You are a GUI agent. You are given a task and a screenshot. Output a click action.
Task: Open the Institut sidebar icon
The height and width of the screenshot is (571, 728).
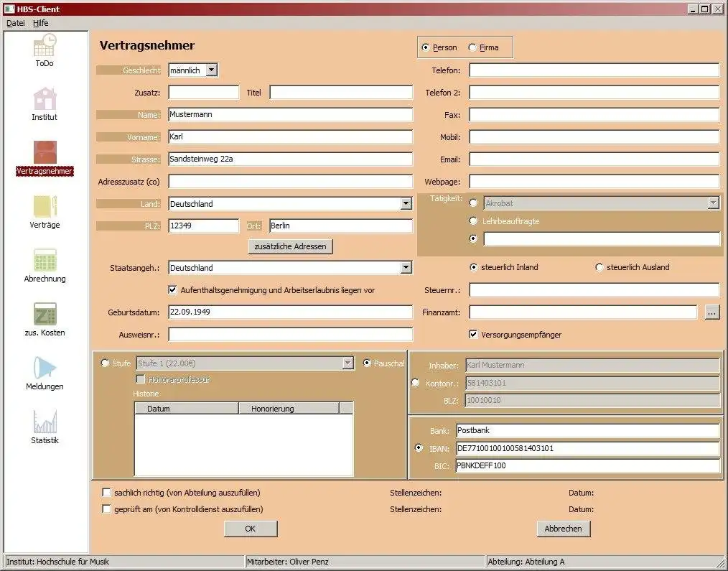click(45, 99)
